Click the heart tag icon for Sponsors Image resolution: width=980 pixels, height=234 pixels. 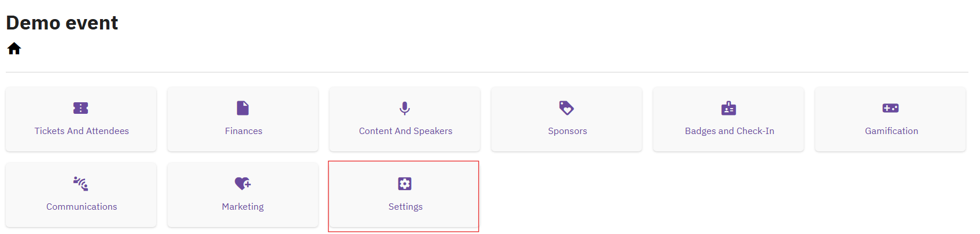pos(567,108)
